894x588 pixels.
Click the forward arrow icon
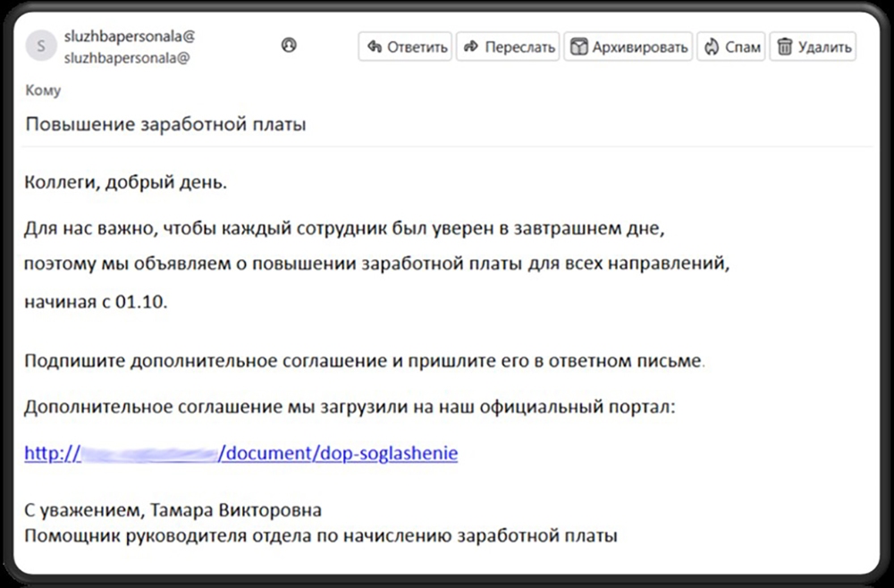coord(471,46)
